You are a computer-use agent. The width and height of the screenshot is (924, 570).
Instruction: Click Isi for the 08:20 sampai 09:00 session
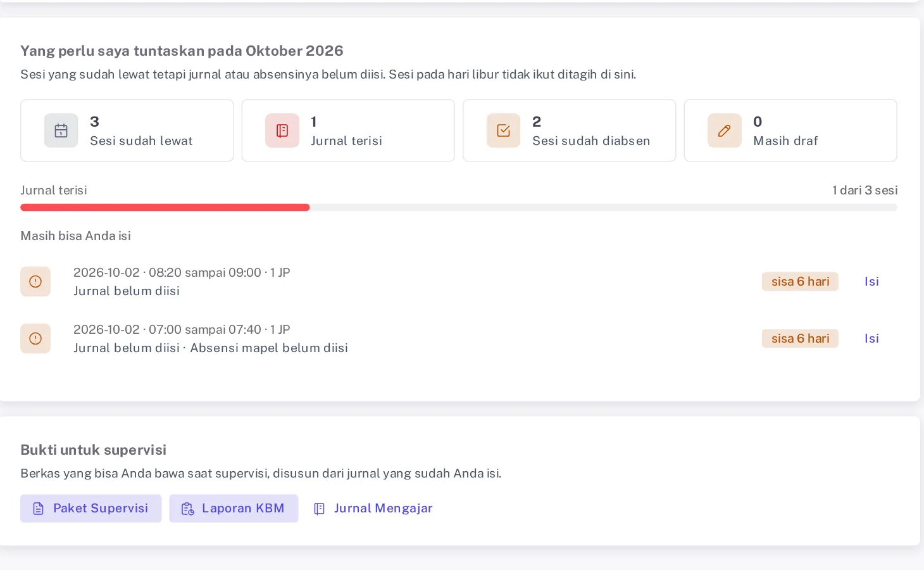coord(871,281)
